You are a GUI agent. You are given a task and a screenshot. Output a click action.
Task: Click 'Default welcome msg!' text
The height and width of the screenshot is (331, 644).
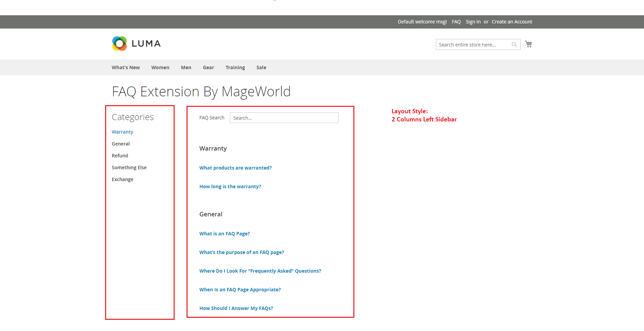coord(422,22)
